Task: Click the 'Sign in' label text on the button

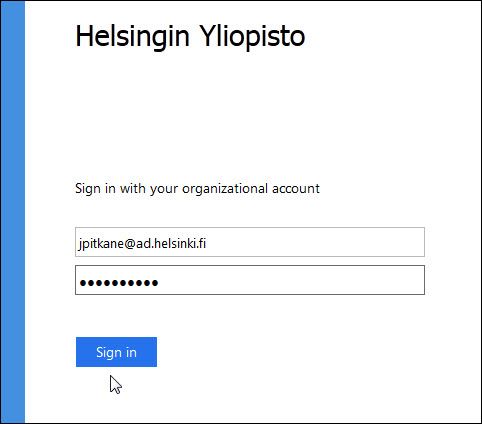Action: (x=116, y=352)
